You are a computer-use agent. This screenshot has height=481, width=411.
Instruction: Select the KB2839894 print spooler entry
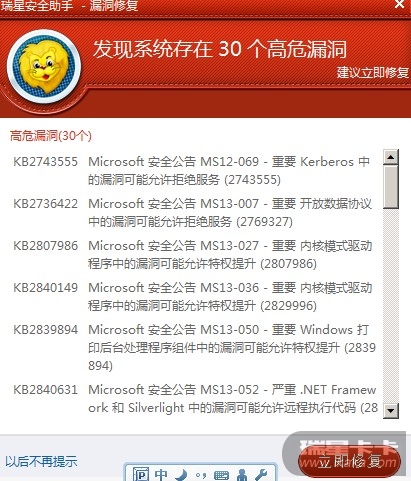coord(195,348)
